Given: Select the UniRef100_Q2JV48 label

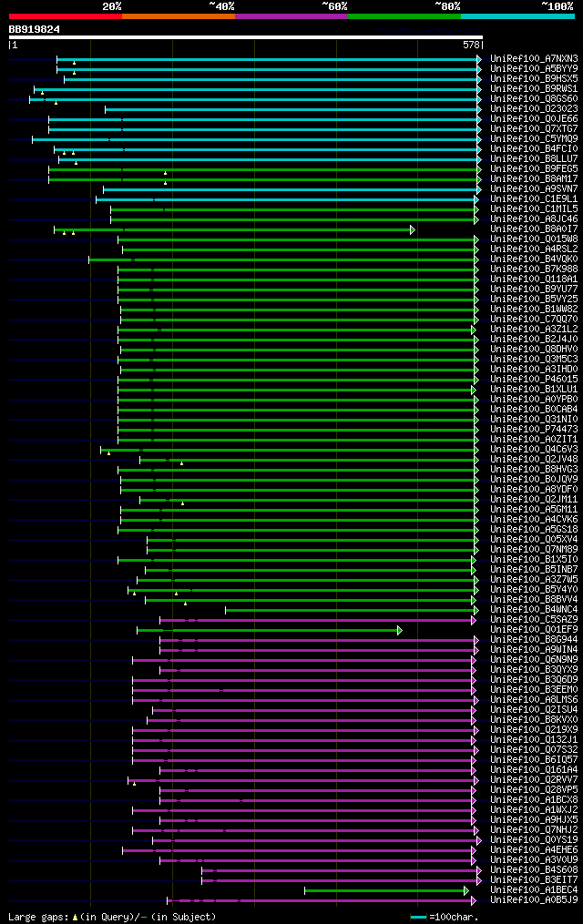Looking at the screenshot, I should click(x=534, y=460).
